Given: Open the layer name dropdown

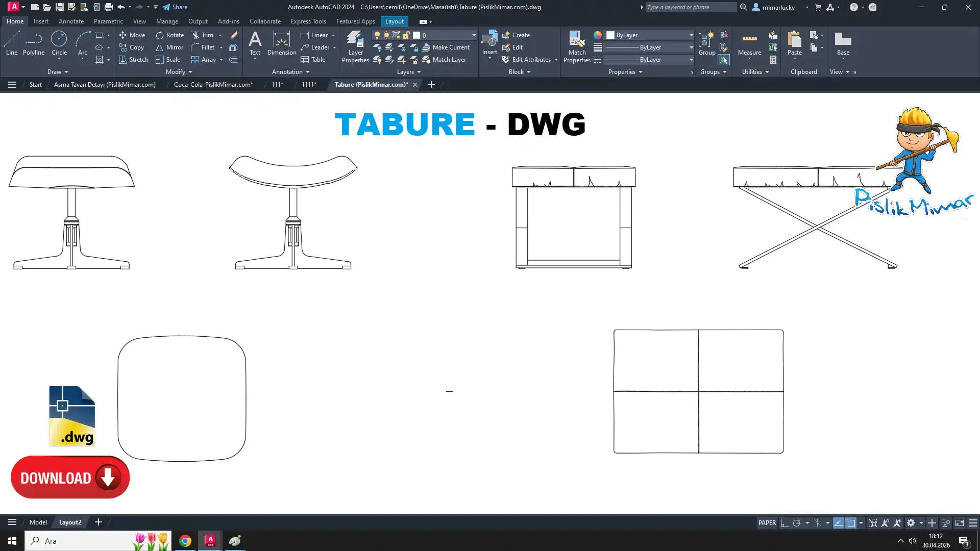Looking at the screenshot, I should (474, 35).
